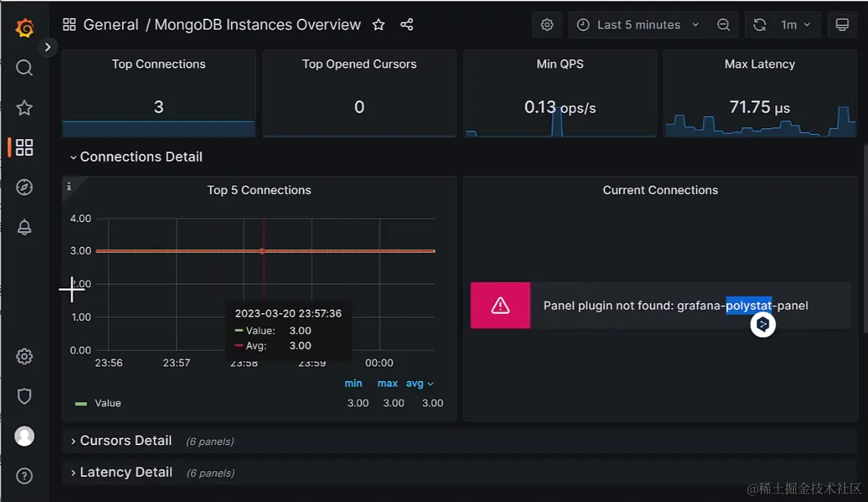Refresh the dashboard now
The width and height of the screenshot is (868, 502).
click(759, 25)
